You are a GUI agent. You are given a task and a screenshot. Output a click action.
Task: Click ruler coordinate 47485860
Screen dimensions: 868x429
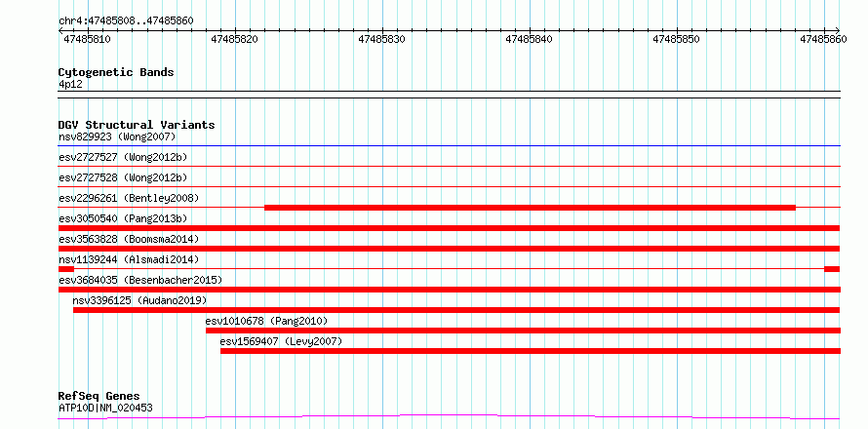[x=823, y=39]
